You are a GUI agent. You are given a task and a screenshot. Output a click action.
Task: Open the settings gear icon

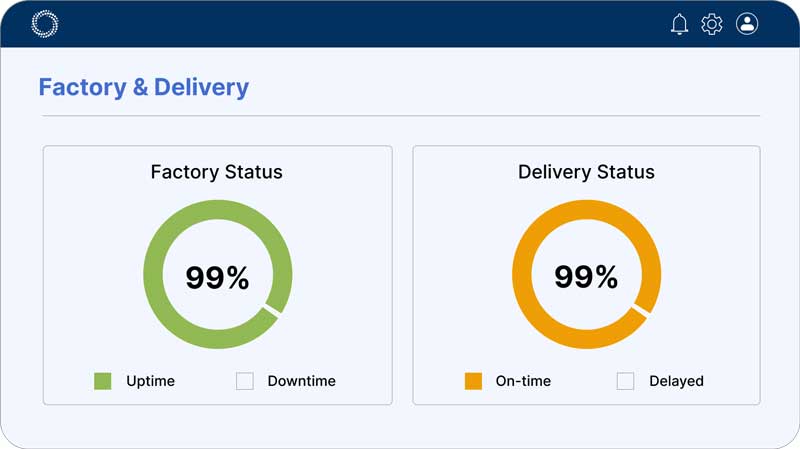712,24
